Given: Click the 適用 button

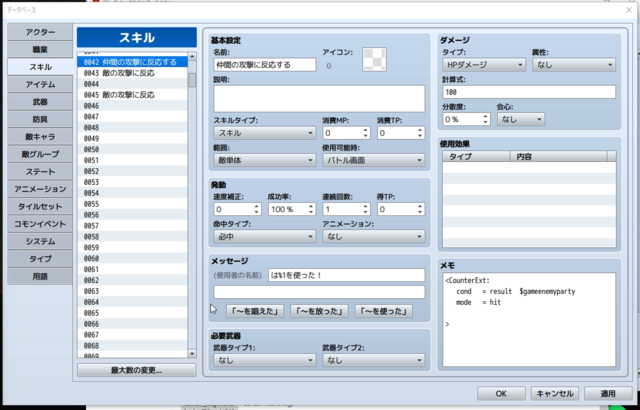Looking at the screenshot, I should 608,394.
